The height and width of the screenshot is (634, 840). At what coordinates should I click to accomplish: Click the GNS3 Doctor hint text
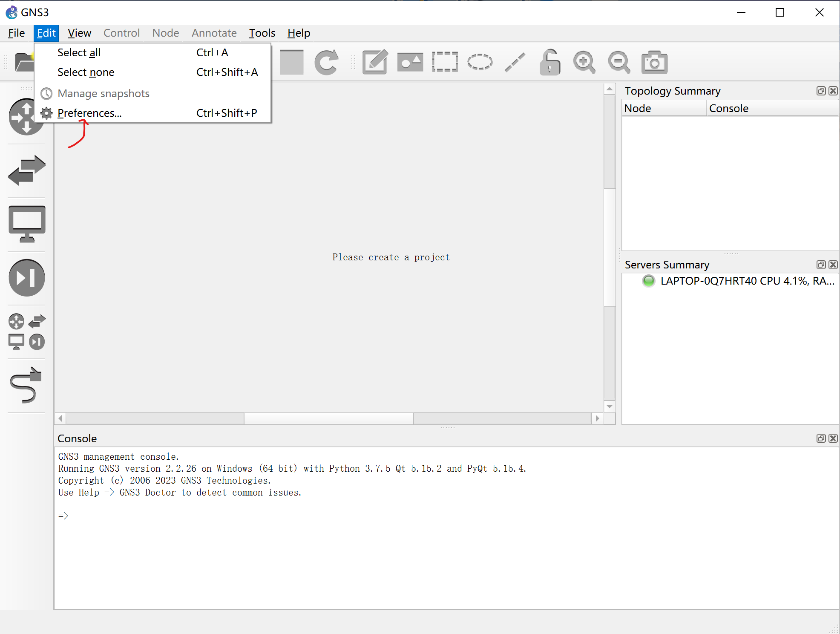tap(180, 493)
